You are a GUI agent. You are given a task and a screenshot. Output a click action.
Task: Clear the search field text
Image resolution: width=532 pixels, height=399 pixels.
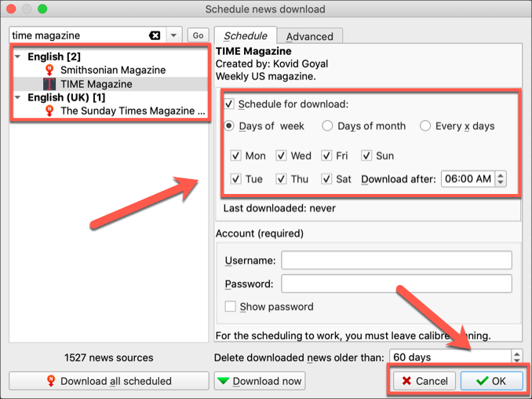pyautogui.click(x=155, y=35)
